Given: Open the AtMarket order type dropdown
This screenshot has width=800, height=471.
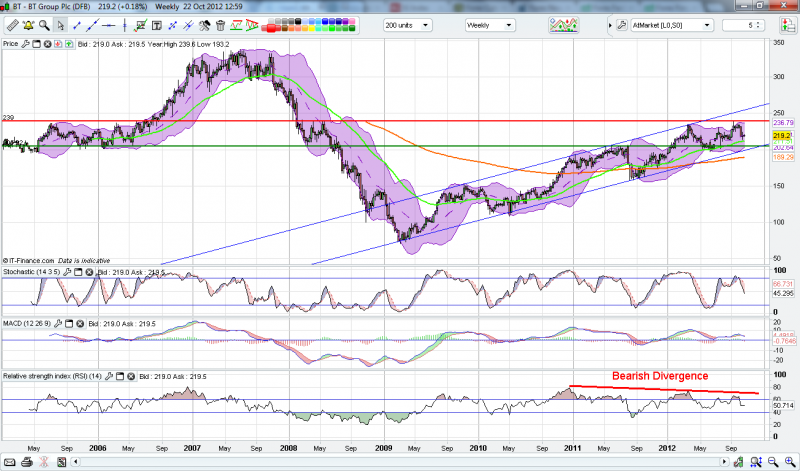Looking at the screenshot, I should [x=665, y=25].
